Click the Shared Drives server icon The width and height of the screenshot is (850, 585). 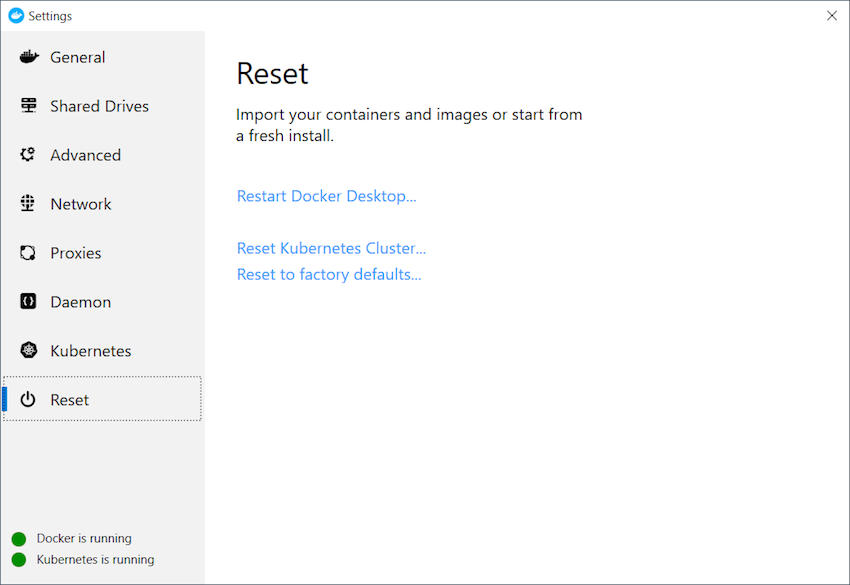(x=28, y=105)
